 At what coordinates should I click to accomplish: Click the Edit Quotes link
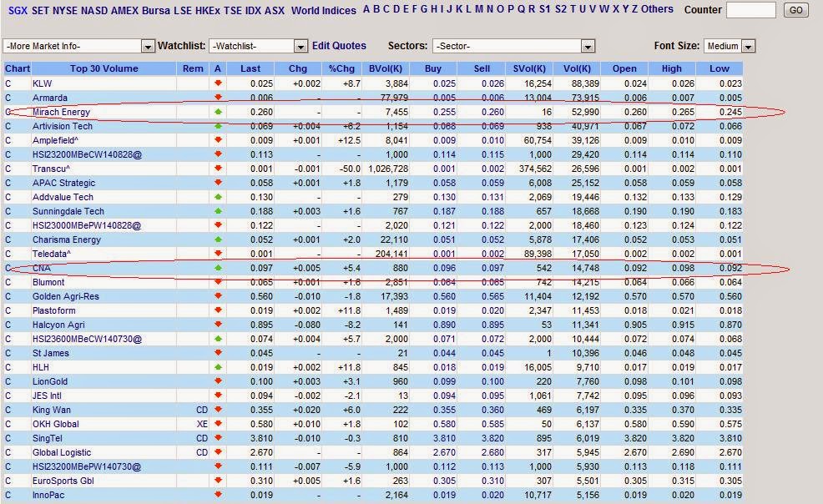click(x=339, y=46)
